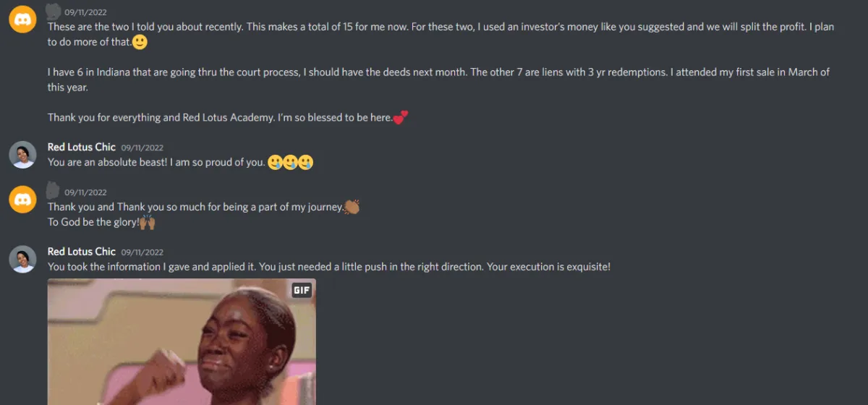Click the clapping hands emoji after 'my journey.'
868x405 pixels.
pos(352,207)
